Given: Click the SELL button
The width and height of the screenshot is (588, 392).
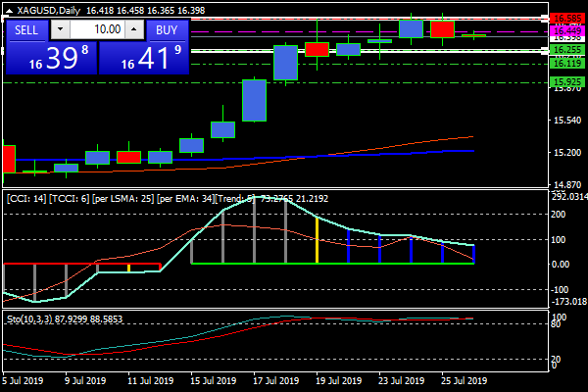Looking at the screenshot, I should 26,30.
